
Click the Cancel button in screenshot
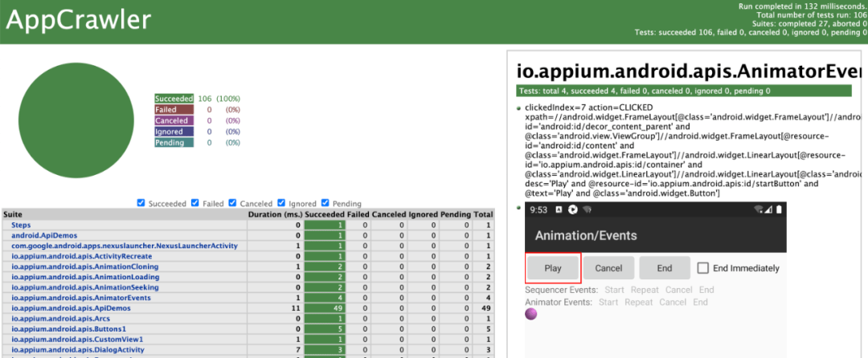pyautogui.click(x=608, y=268)
